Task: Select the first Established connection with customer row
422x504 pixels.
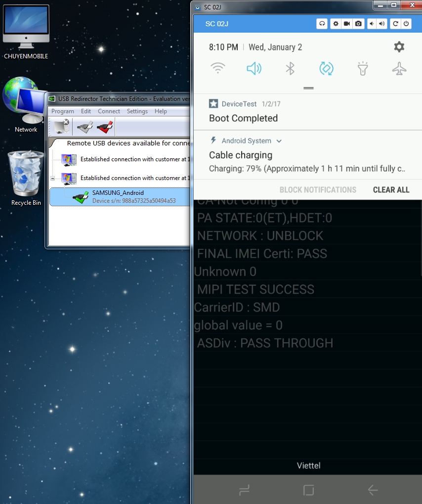Action: (126, 159)
